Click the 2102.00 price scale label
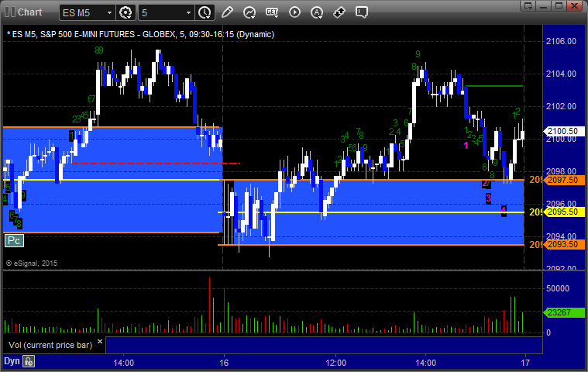This screenshot has width=588, height=372. pos(561,106)
